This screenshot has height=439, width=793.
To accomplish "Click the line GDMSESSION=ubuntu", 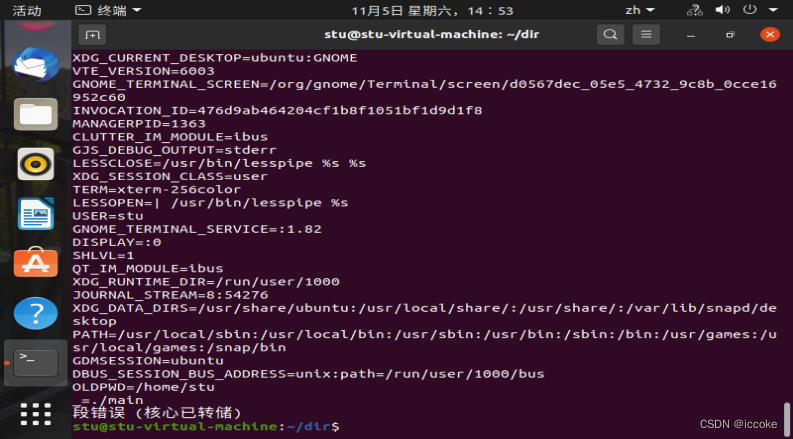I will [148, 361].
